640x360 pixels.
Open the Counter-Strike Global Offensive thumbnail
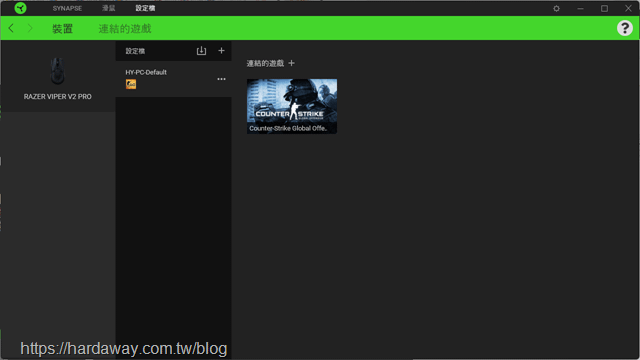292,106
